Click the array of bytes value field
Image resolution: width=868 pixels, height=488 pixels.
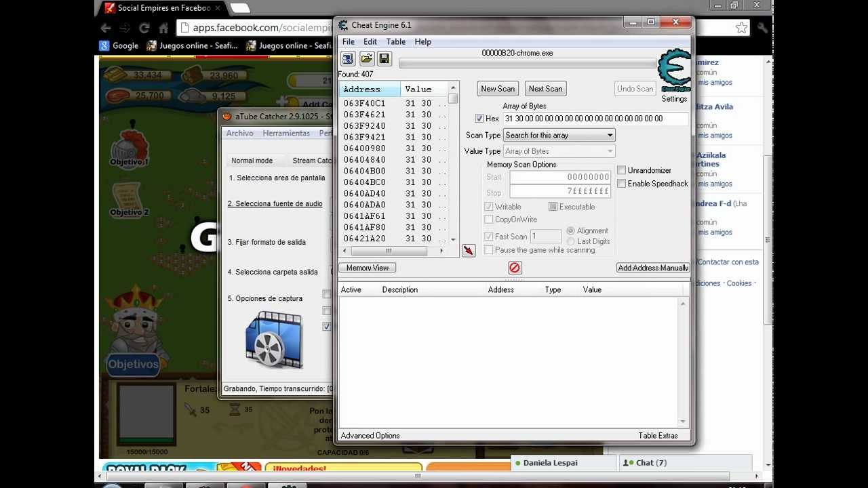click(x=595, y=119)
